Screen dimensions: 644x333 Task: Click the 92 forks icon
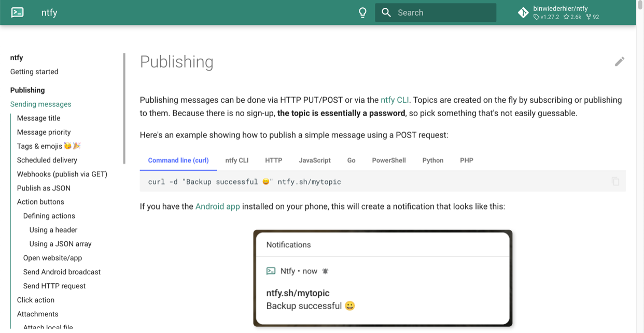click(x=588, y=17)
